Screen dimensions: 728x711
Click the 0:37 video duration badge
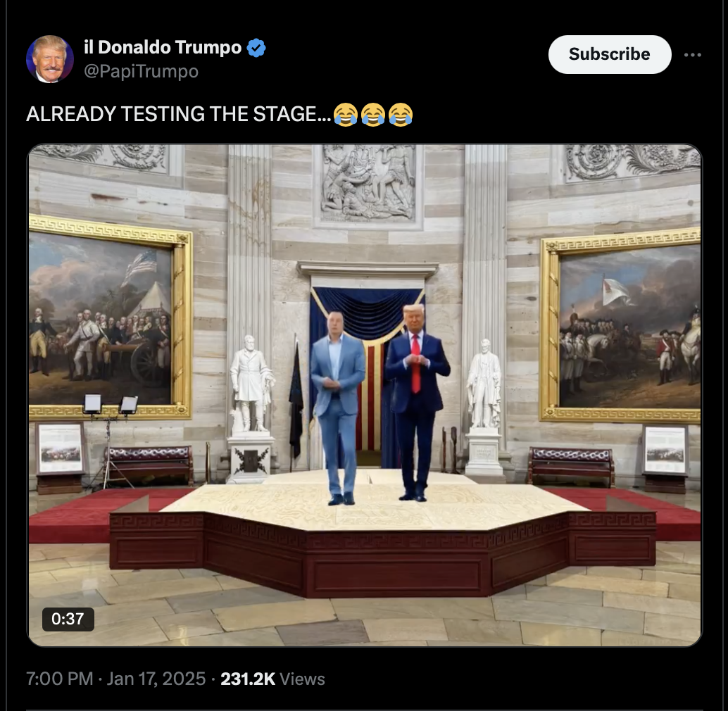click(68, 619)
